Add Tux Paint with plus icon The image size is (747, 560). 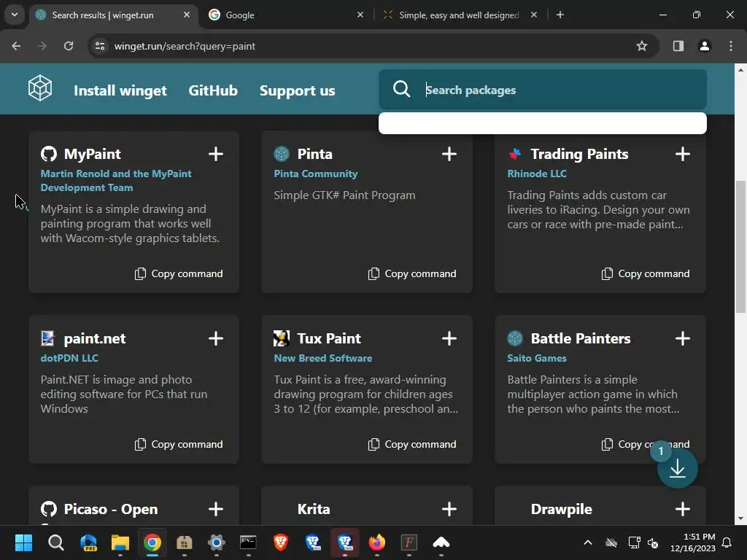[x=449, y=338]
